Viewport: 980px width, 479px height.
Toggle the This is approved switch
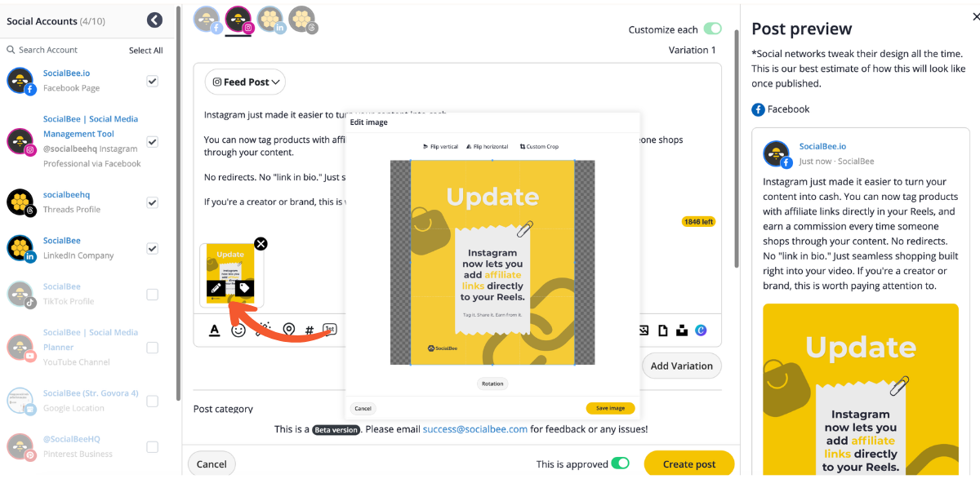pyautogui.click(x=621, y=463)
